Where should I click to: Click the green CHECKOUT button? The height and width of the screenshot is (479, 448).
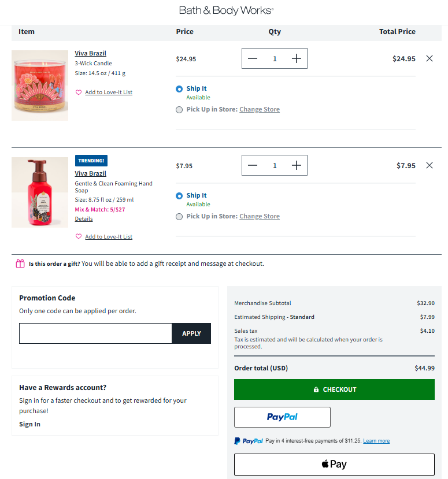coord(334,389)
